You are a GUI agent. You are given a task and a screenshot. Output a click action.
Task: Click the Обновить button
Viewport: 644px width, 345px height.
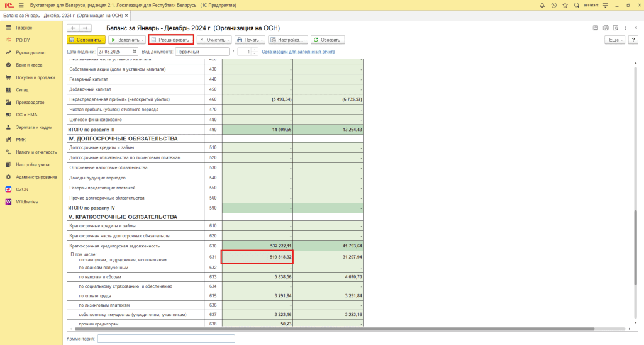[x=327, y=40]
